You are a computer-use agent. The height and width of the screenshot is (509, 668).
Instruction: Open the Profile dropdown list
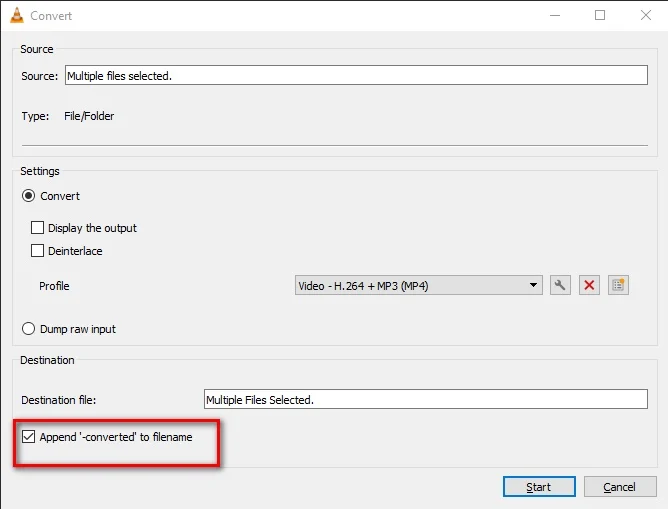click(419, 285)
